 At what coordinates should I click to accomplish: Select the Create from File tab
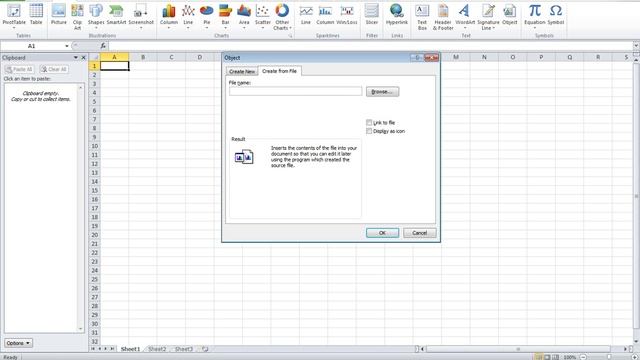point(280,71)
